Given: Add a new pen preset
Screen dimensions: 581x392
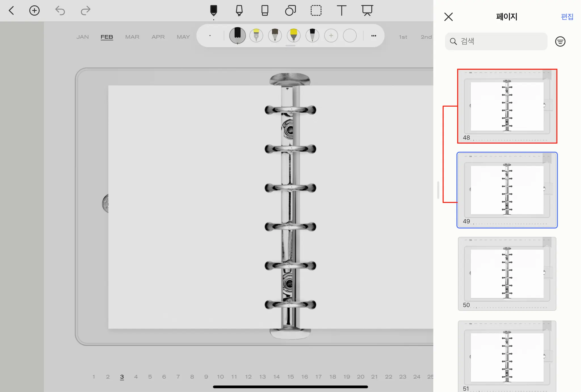Looking at the screenshot, I should tap(331, 36).
